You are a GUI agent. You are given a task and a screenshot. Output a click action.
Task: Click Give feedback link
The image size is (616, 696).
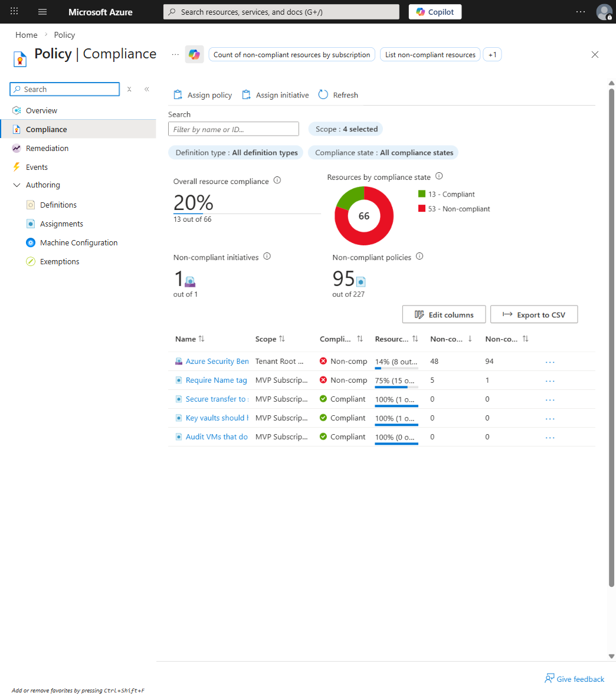coord(574,679)
